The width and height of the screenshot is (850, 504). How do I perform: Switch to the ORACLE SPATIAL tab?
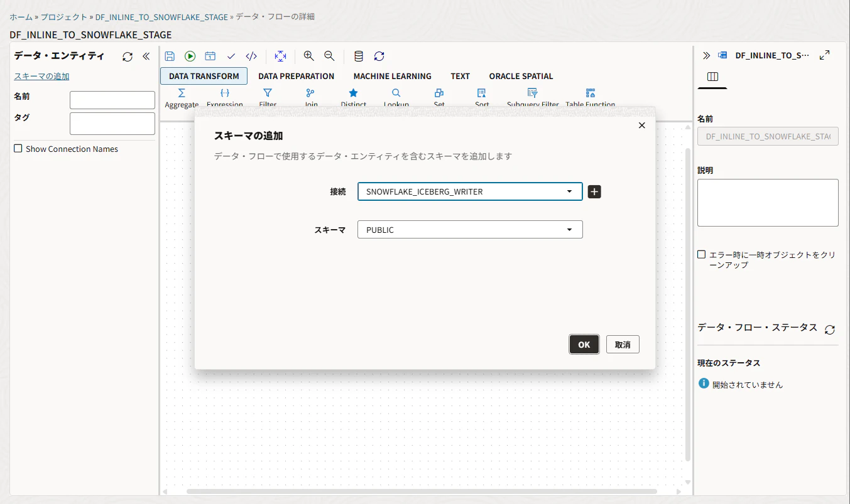[x=521, y=76]
